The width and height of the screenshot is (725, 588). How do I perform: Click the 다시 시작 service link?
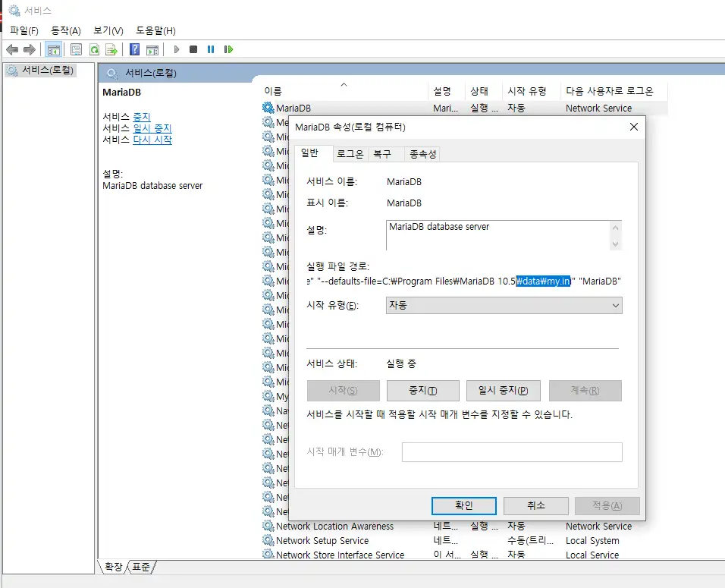click(152, 140)
